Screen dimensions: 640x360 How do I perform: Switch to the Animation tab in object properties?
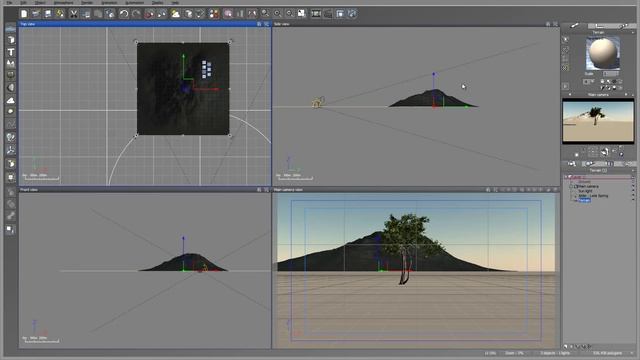pos(623,26)
